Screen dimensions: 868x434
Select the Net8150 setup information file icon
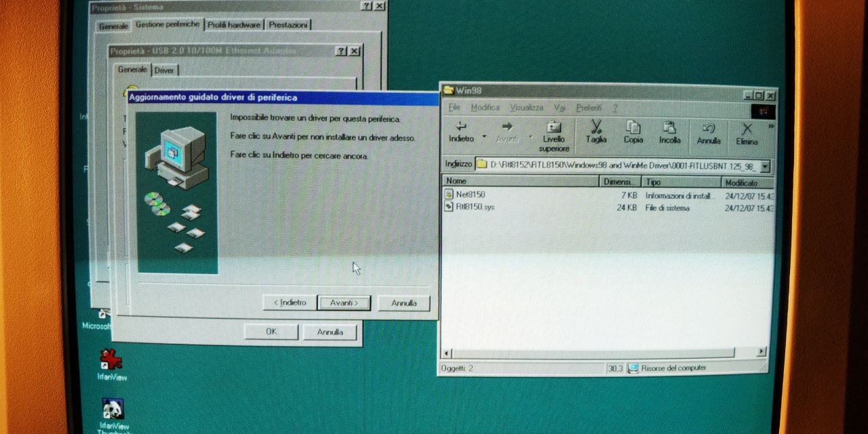[x=448, y=195]
